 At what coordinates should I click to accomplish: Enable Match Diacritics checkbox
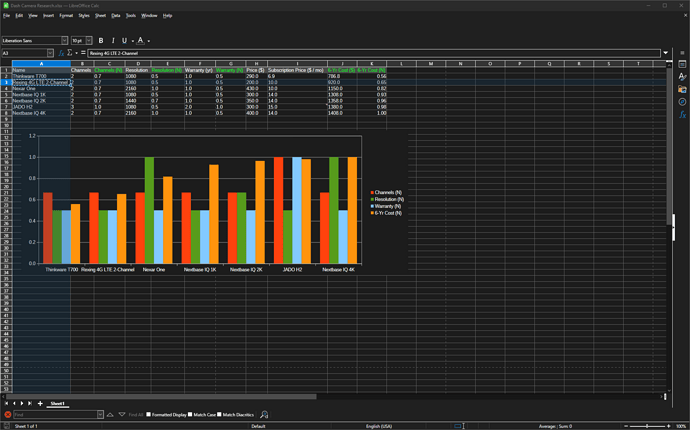point(219,415)
